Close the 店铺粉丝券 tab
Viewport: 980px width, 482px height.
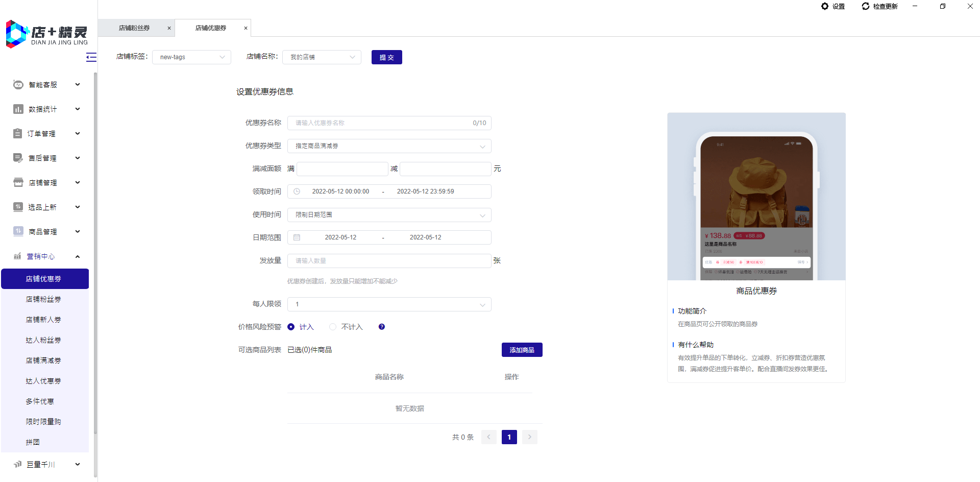tap(169, 28)
